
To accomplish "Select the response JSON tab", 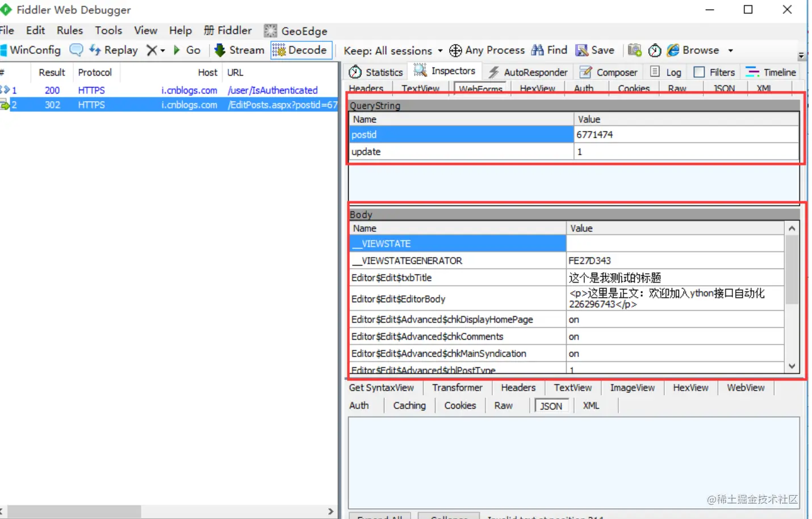I will [551, 406].
